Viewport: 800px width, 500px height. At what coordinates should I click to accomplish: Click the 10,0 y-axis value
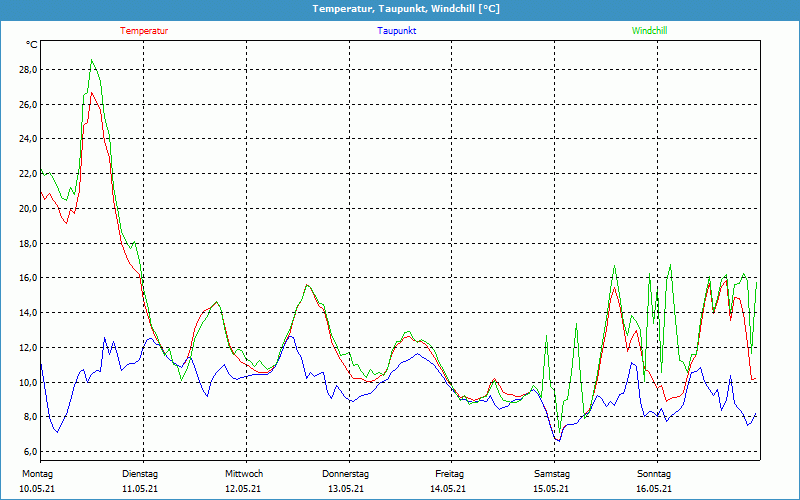pos(28,383)
